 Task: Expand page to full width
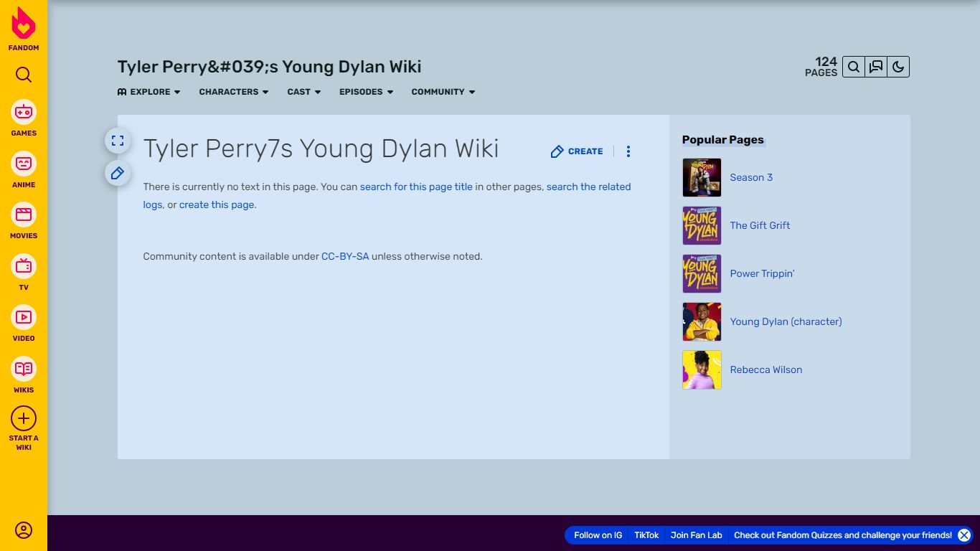coord(118,141)
